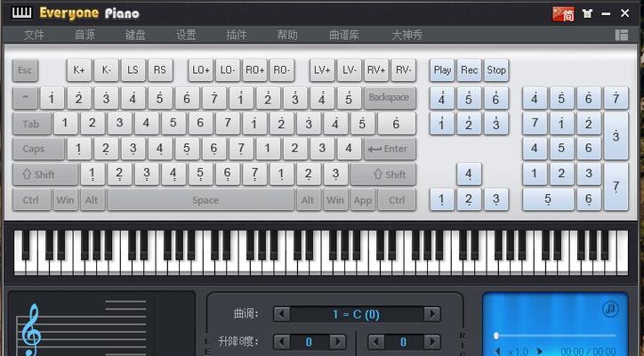This screenshot has width=644, height=356.
Task: Lower left octave with LO-
Action: [228, 70]
